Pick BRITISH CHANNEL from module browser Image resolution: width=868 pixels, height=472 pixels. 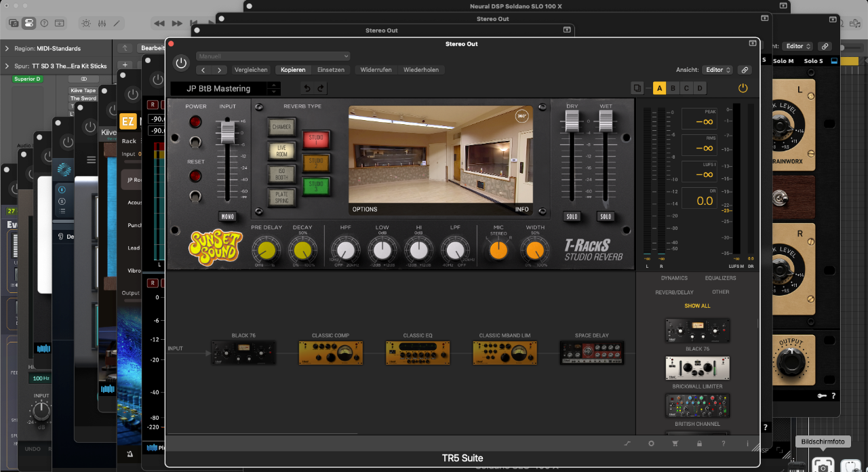click(x=698, y=406)
